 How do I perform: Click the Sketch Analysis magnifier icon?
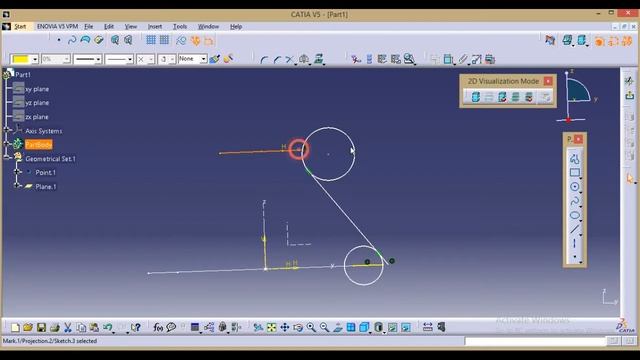coord(409,59)
